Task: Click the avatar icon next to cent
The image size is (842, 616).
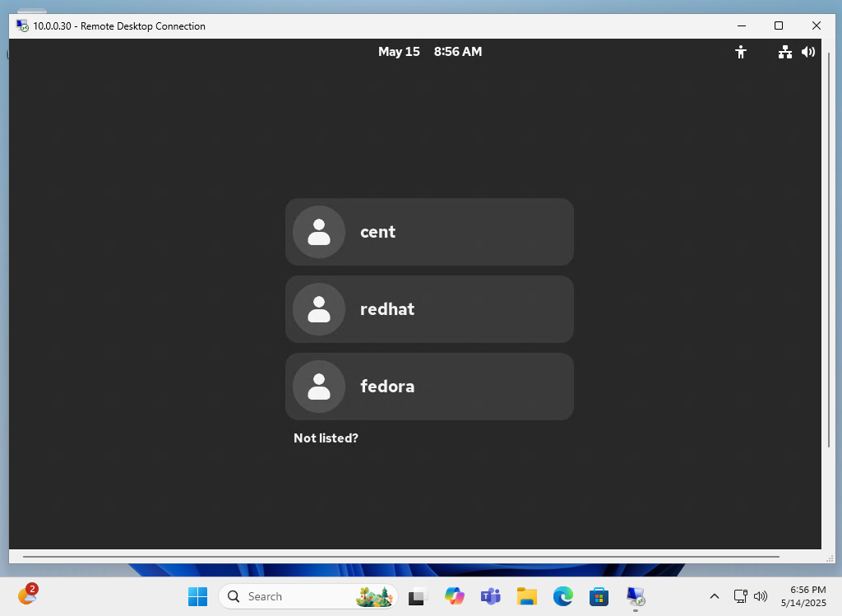Action: click(318, 232)
